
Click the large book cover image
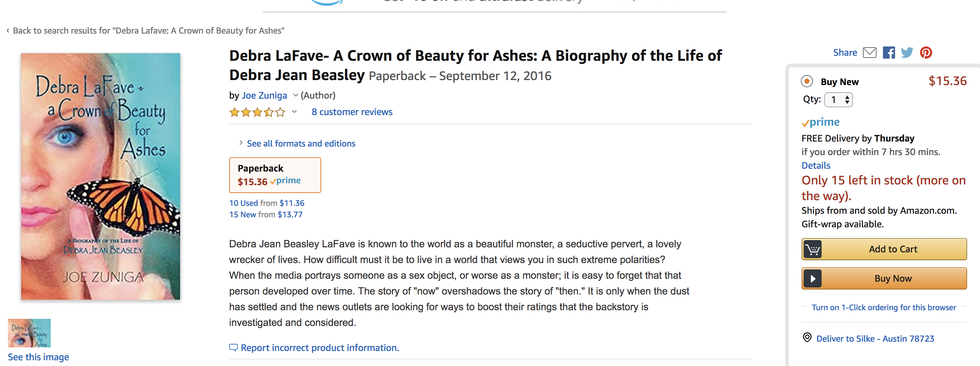tap(101, 176)
